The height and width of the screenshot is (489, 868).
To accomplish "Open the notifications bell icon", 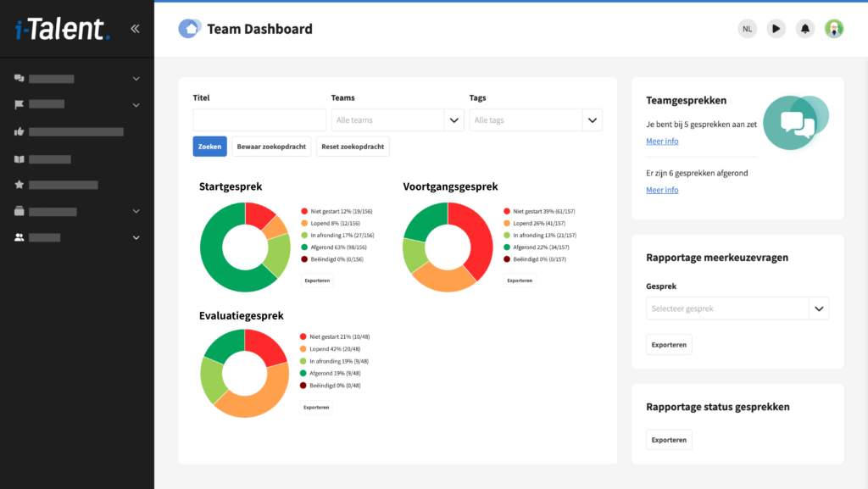I will (805, 29).
